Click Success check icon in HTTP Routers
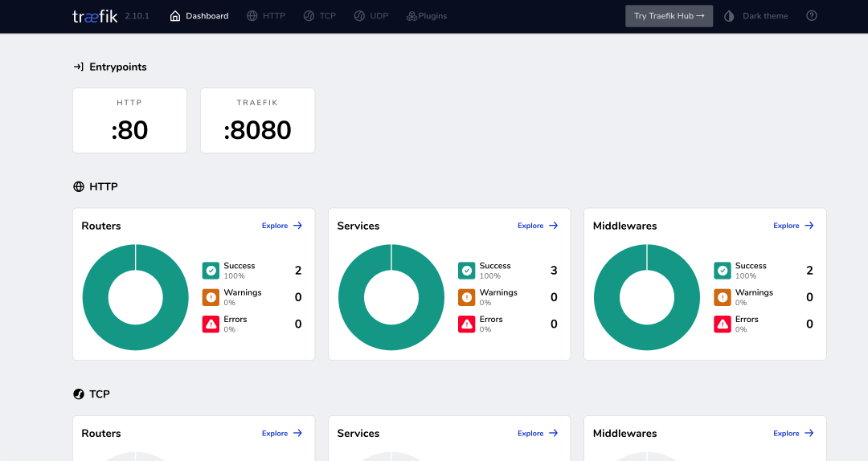Screen dimensions: 868x461 [x=211, y=271]
